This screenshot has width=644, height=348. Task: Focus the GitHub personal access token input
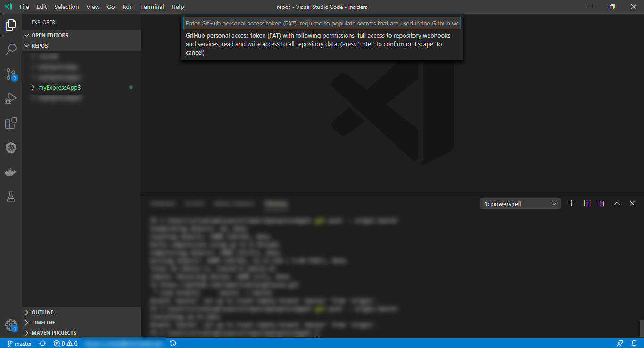tap(322, 23)
